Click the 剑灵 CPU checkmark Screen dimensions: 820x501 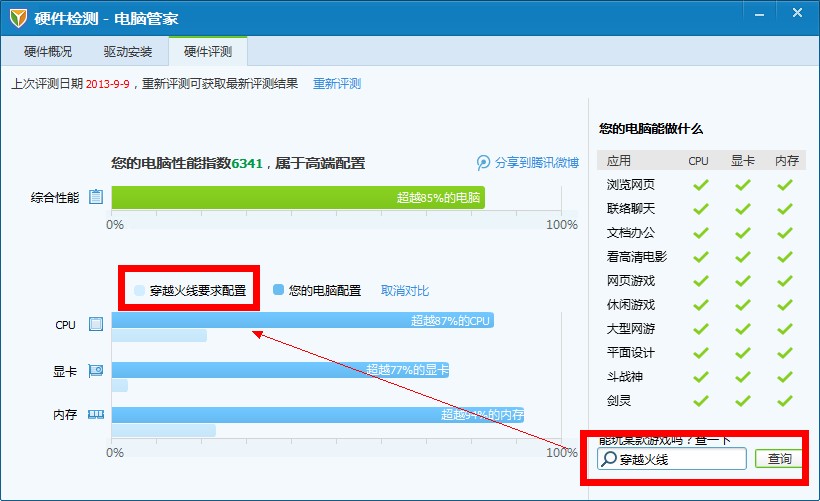pyautogui.click(x=700, y=401)
